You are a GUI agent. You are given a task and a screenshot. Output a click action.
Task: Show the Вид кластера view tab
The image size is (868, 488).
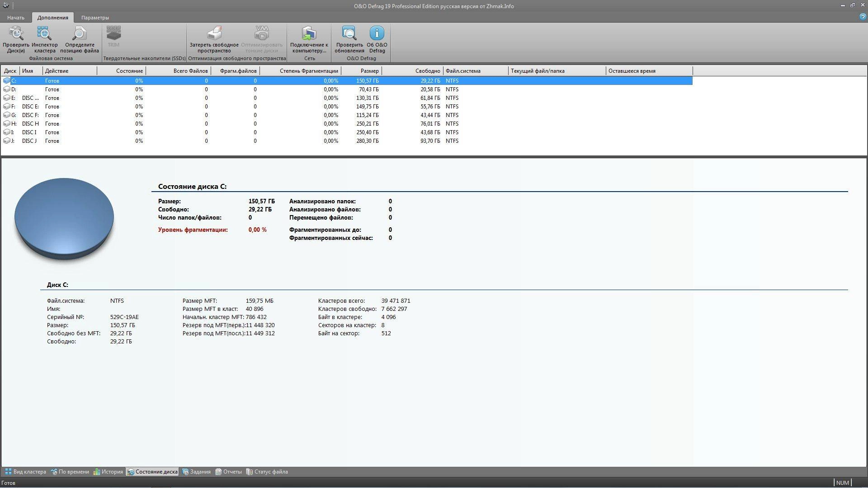(x=26, y=472)
